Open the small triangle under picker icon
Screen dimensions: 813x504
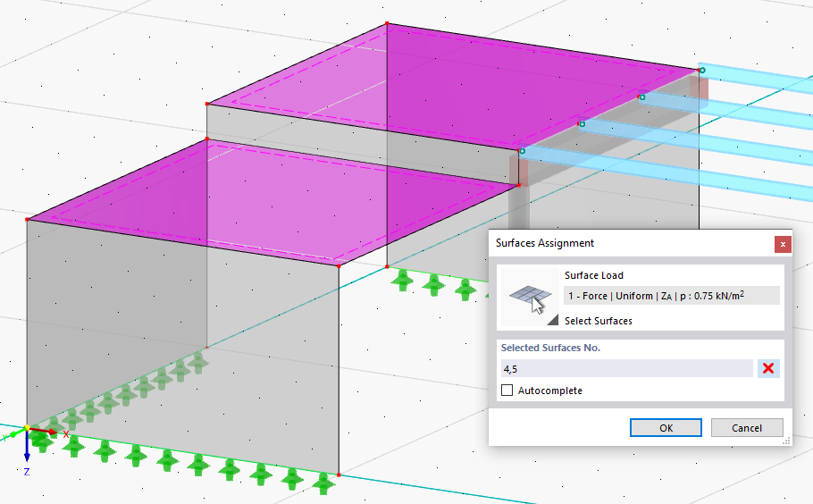coord(553,320)
